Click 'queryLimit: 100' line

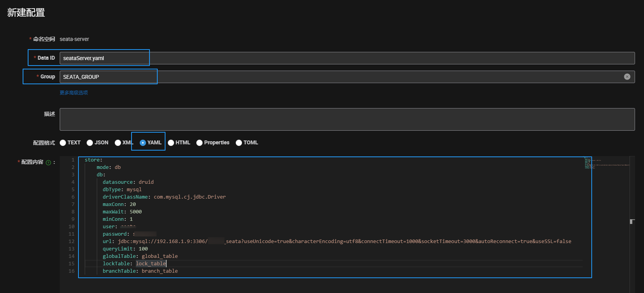tap(125, 249)
